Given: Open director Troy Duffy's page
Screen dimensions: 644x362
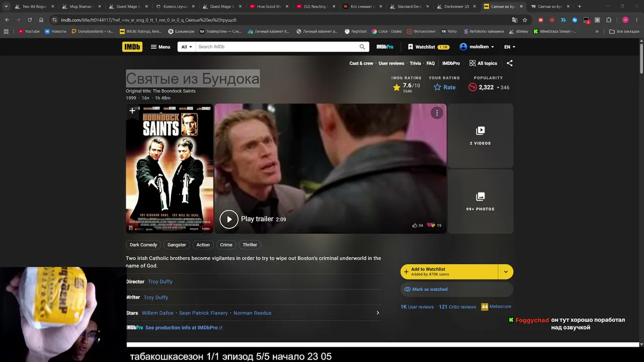Looking at the screenshot, I should tap(160, 282).
